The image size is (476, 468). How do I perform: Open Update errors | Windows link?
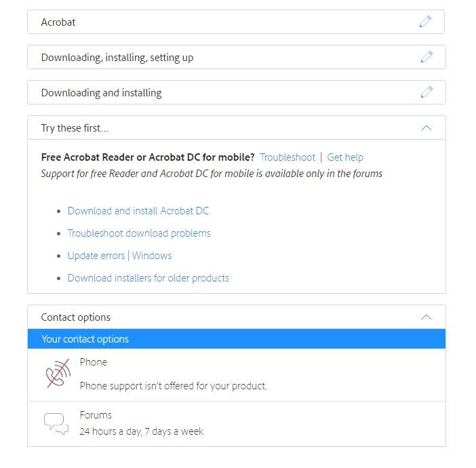click(x=119, y=256)
